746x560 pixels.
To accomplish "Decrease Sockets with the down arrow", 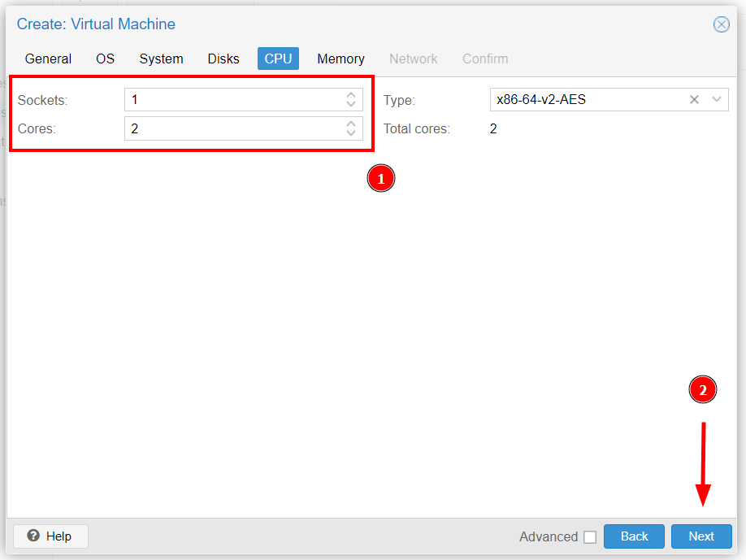I will 351,105.
